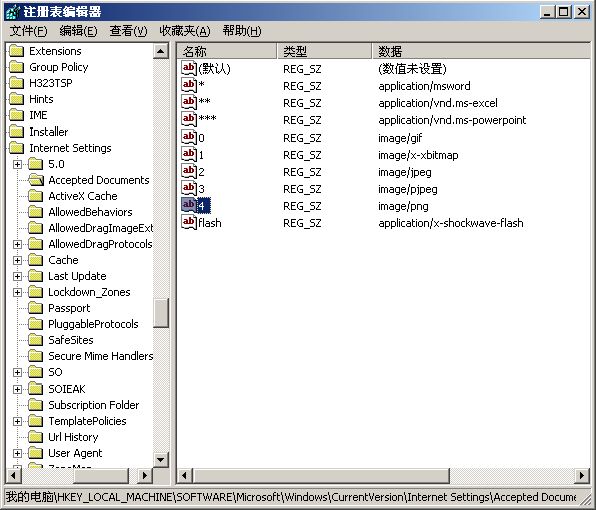The height and width of the screenshot is (510, 596).
Task: Click the Subscription Folder folder icon
Action: point(36,405)
